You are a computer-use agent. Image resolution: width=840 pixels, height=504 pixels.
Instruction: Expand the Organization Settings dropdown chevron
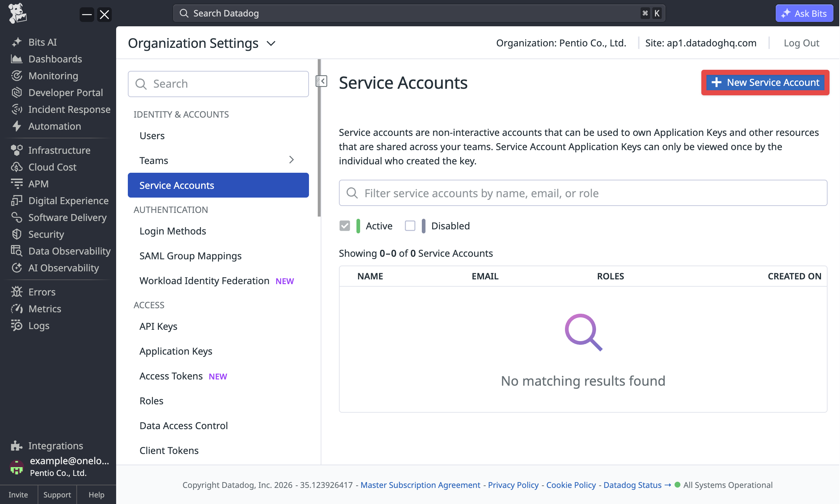click(271, 43)
